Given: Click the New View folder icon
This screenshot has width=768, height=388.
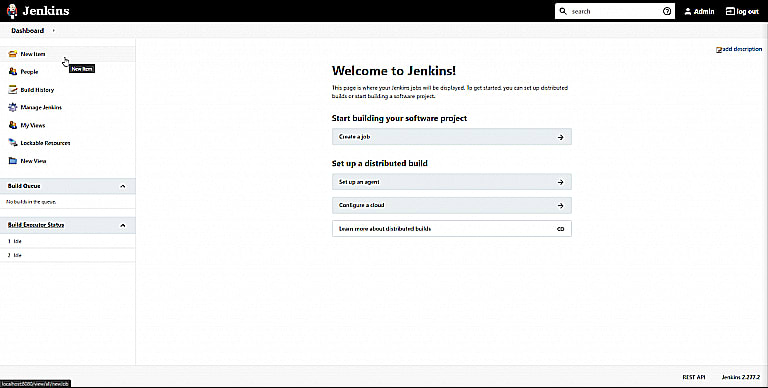Looking at the screenshot, I should point(13,161).
